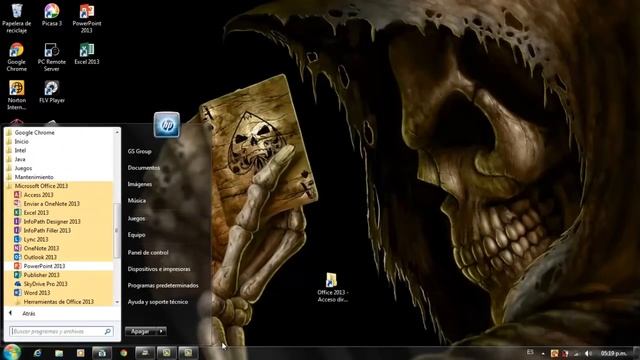The image size is (640, 360).
Task: Click the programs list scroll-up arrow
Action: click(x=117, y=132)
